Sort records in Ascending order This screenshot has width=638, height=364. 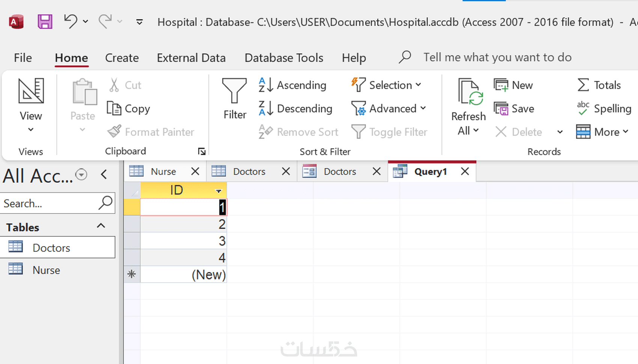click(x=293, y=85)
